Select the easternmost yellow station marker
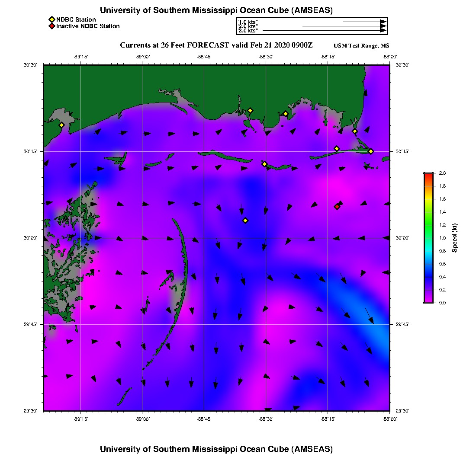 click(x=371, y=151)
